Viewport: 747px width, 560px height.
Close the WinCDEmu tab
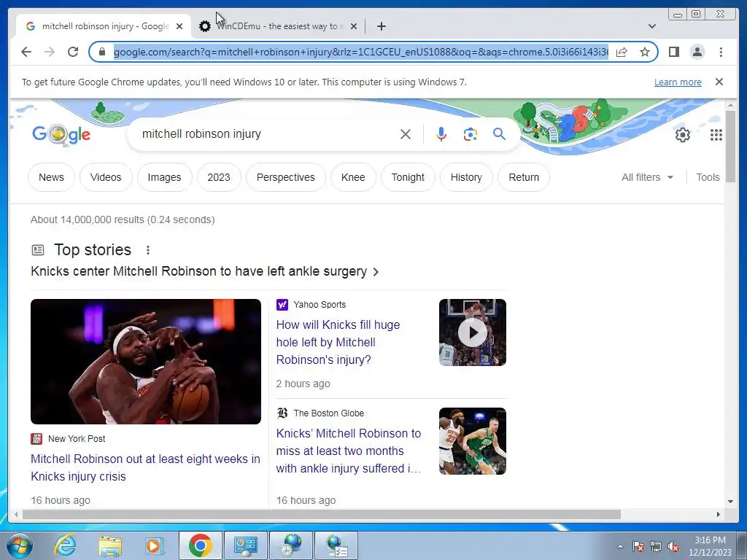click(x=354, y=26)
